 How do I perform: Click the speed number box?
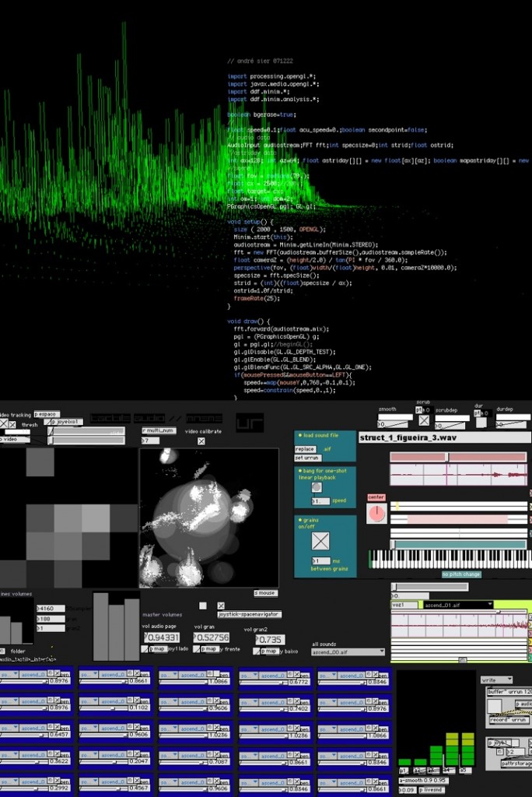(x=320, y=501)
